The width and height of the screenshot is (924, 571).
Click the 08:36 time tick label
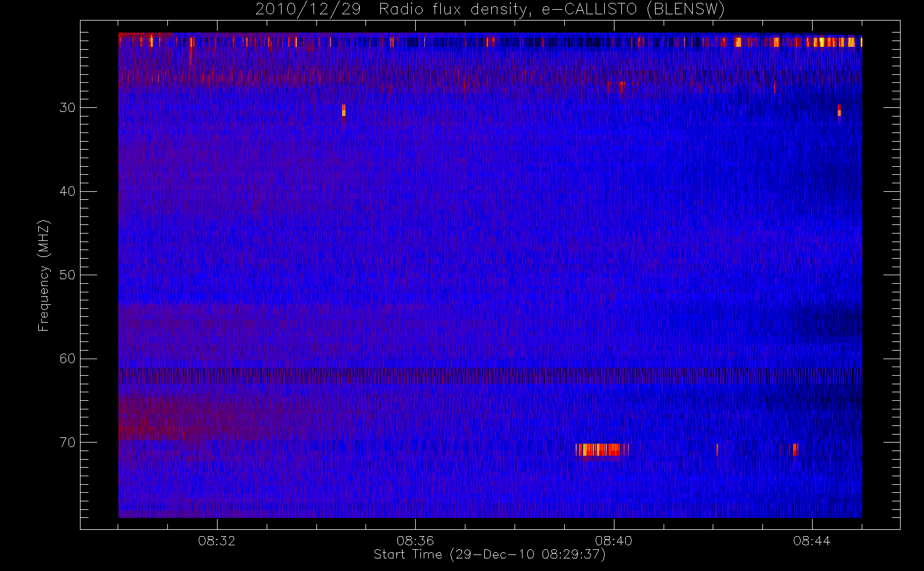click(x=415, y=541)
